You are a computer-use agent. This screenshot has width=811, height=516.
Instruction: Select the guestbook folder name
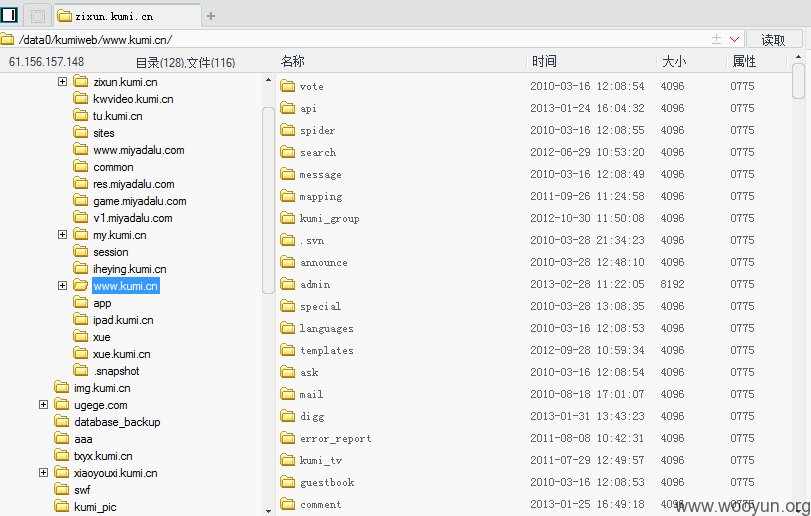[x=327, y=482]
